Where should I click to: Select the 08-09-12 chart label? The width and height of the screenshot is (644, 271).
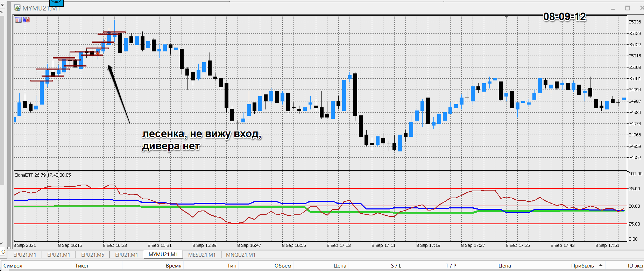point(564,16)
